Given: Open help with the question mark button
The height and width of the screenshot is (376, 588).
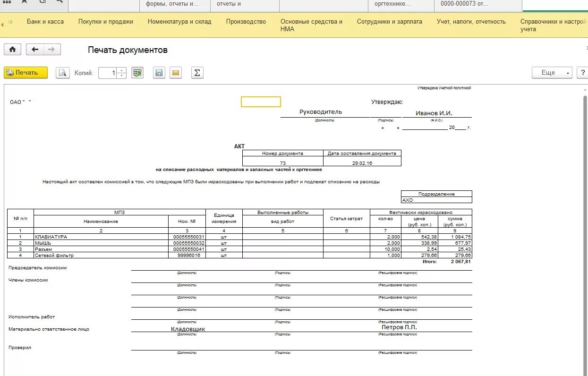Looking at the screenshot, I should coord(583,73).
